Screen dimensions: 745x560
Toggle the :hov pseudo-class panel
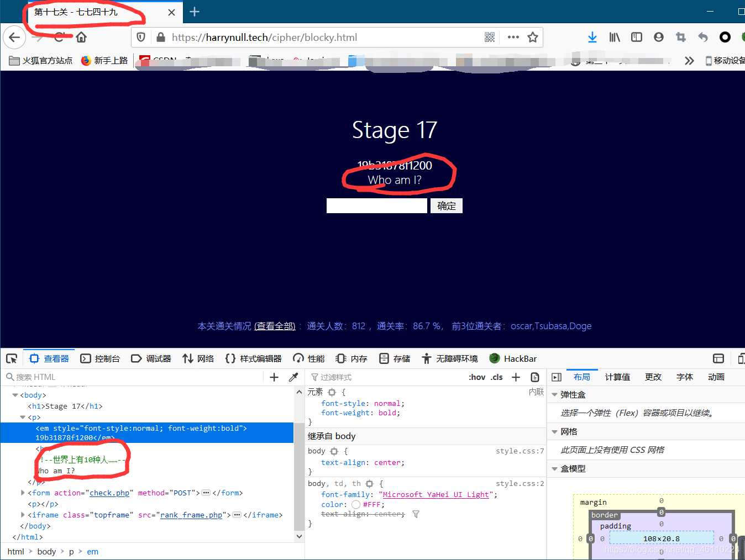[477, 377]
